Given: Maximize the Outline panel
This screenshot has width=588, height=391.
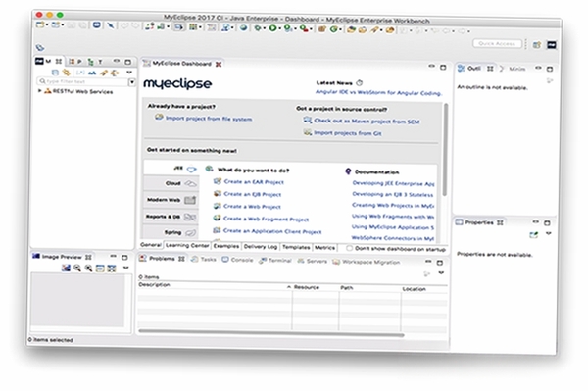Looking at the screenshot, I should pyautogui.click(x=550, y=69).
